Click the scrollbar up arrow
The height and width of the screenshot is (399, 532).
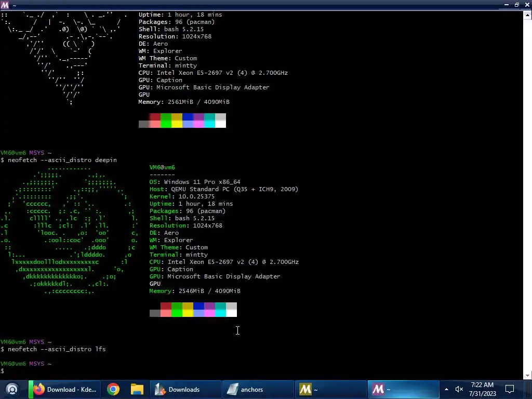(x=528, y=15)
